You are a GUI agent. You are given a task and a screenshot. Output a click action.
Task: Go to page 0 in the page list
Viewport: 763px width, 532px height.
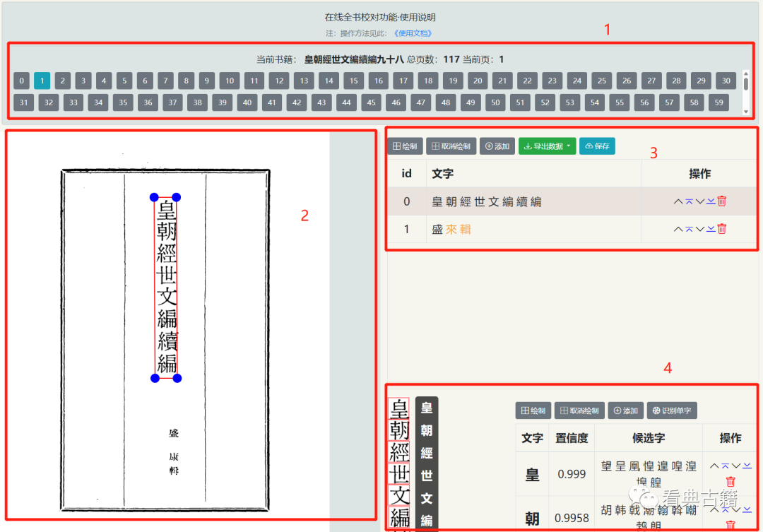pyautogui.click(x=22, y=81)
